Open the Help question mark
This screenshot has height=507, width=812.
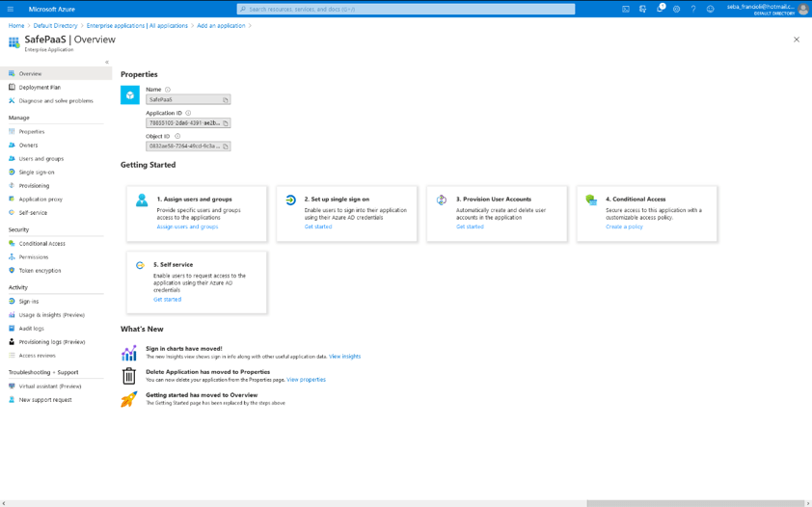(x=693, y=9)
